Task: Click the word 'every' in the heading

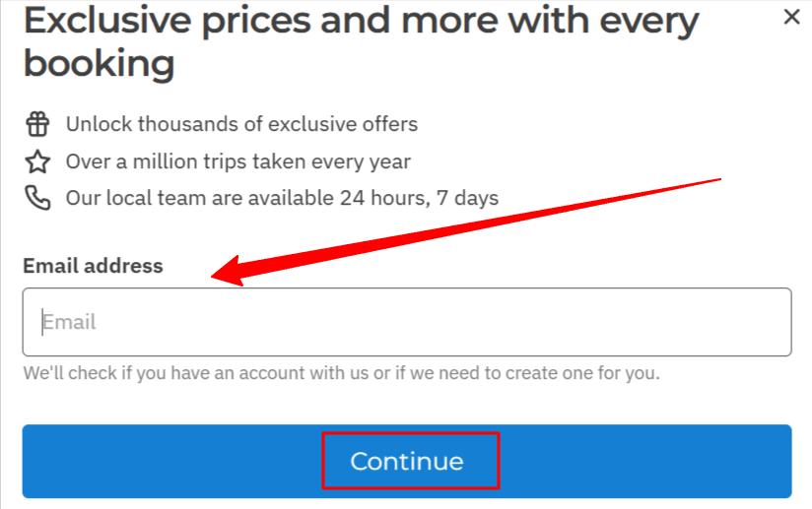Action: coord(648,22)
